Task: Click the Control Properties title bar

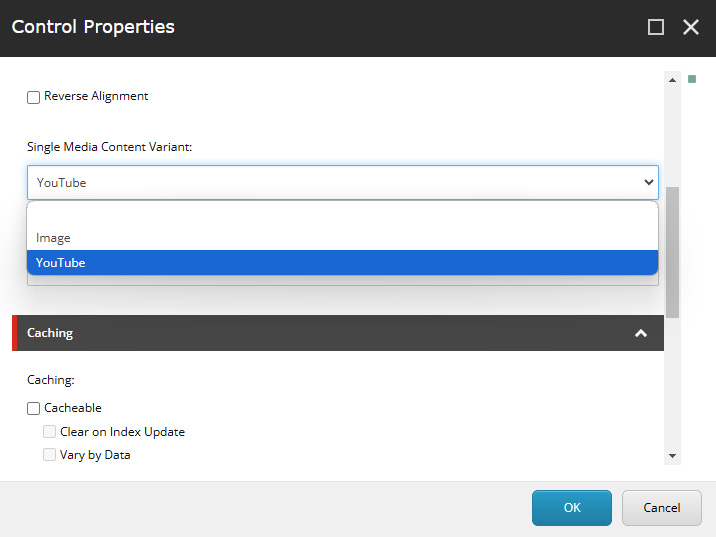Action: point(320,27)
